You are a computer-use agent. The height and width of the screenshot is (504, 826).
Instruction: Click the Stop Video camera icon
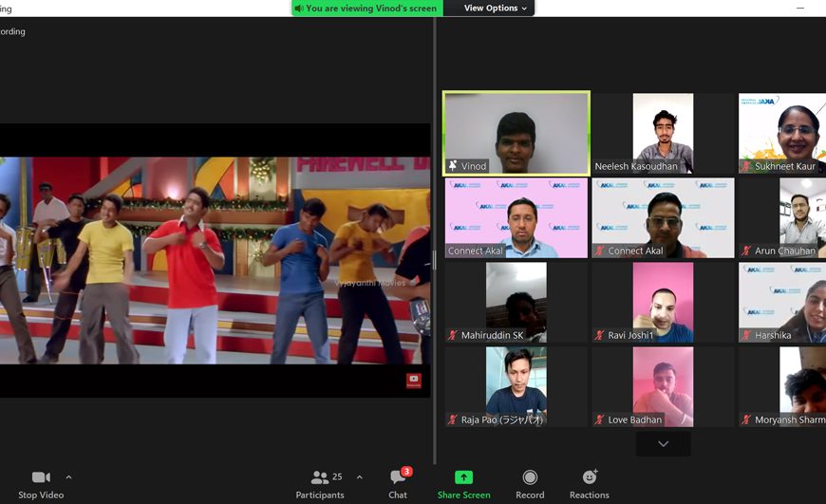pyautogui.click(x=41, y=477)
